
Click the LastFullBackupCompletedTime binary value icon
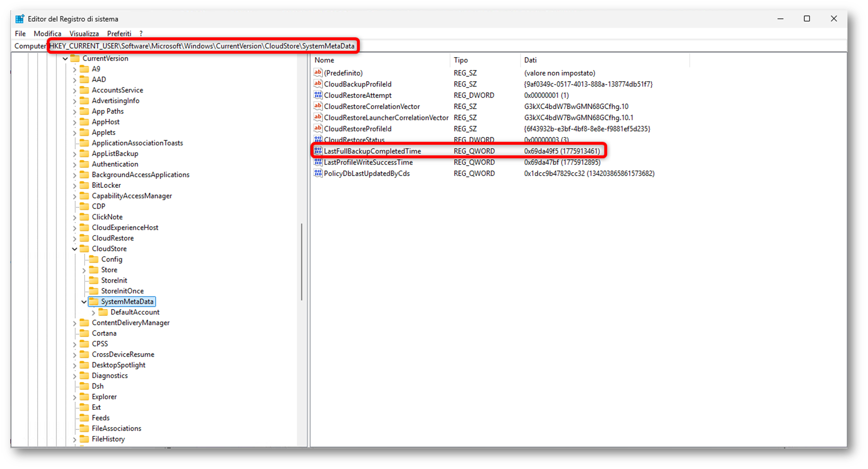coord(318,151)
